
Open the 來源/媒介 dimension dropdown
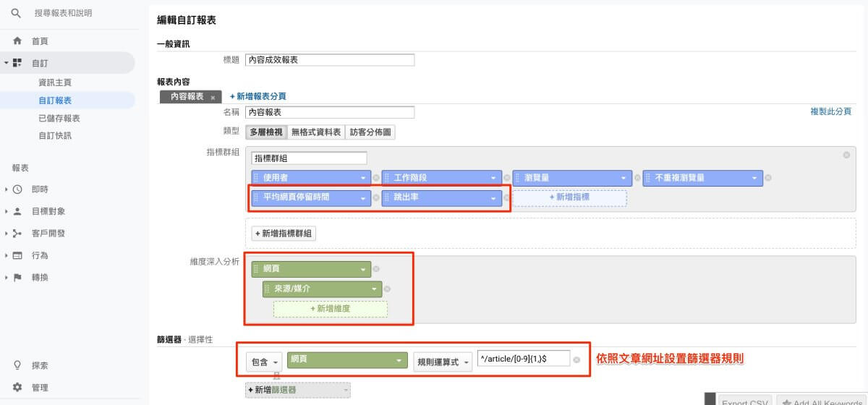tap(322, 289)
